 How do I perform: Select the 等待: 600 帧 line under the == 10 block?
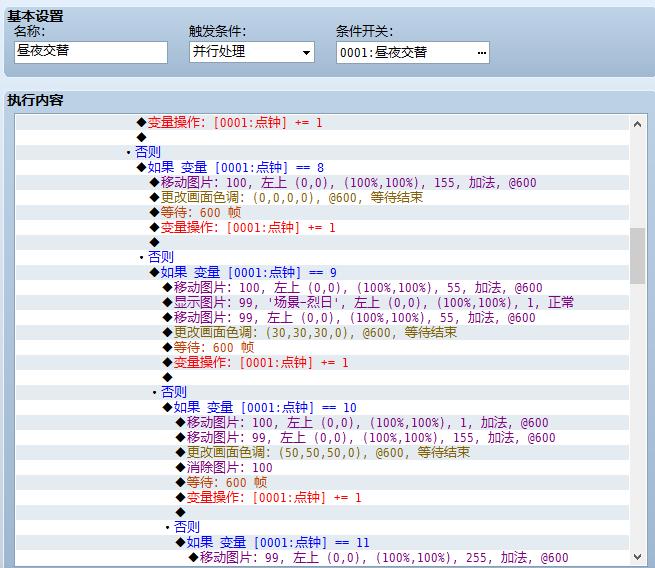point(322,482)
